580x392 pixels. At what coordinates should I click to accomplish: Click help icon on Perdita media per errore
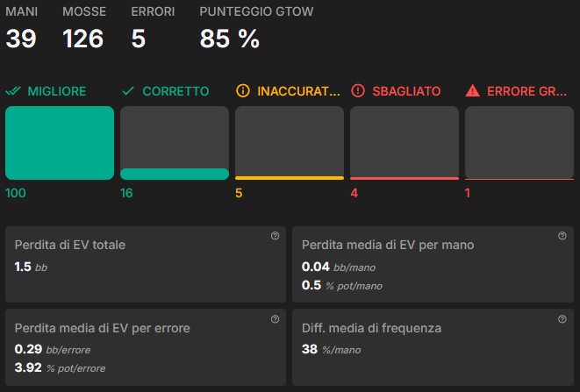tap(275, 319)
